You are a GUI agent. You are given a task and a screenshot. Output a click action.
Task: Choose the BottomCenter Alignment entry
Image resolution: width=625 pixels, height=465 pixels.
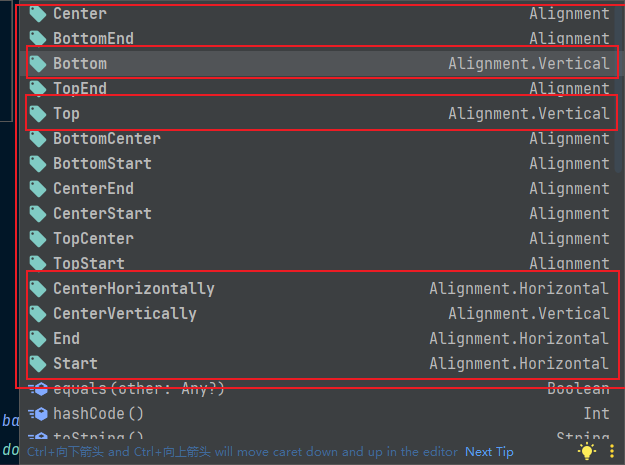tap(321, 139)
